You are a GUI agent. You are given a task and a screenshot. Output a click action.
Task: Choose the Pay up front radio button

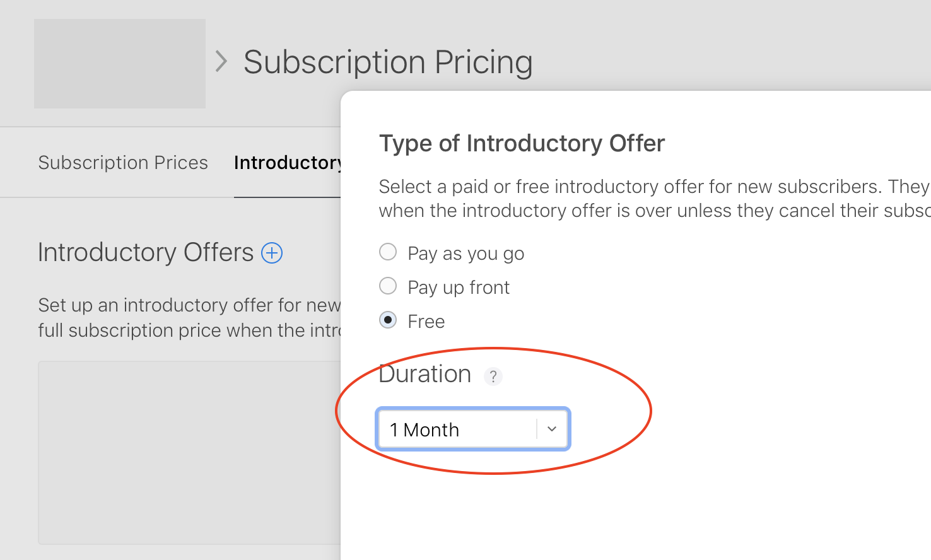coord(388,286)
